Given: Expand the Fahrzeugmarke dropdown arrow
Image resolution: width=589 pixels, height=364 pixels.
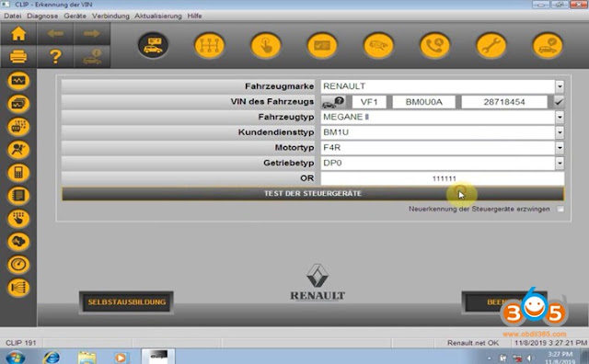Looking at the screenshot, I should tap(560, 86).
